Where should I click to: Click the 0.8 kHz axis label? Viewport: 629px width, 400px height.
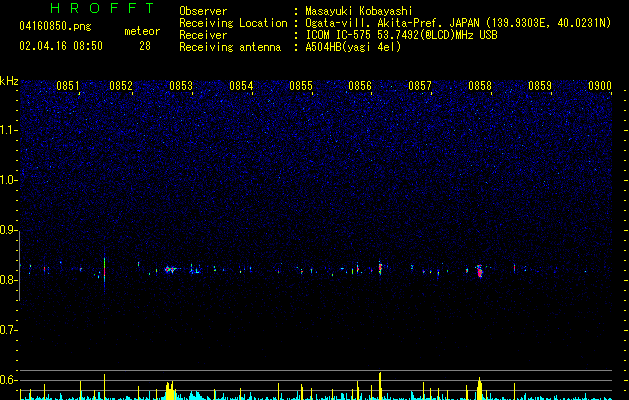click(9, 280)
